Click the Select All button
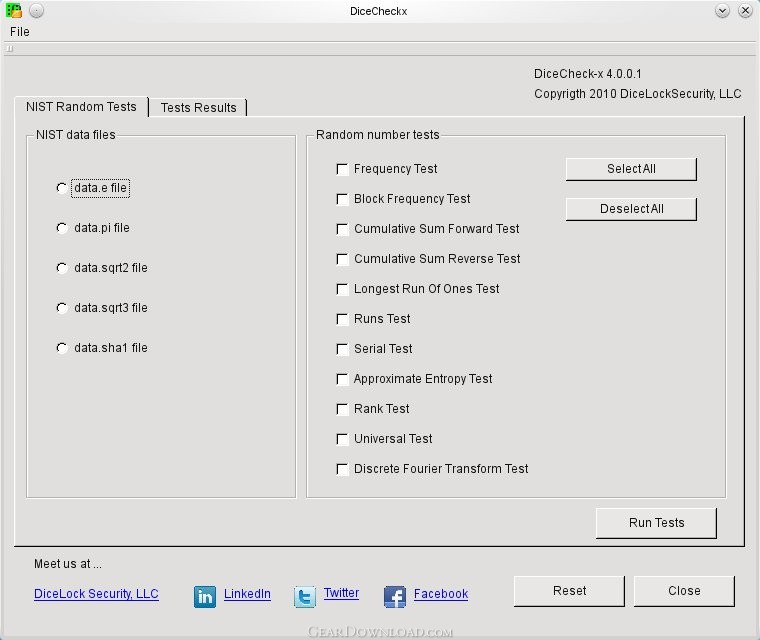This screenshot has height=640, width=760. [631, 169]
